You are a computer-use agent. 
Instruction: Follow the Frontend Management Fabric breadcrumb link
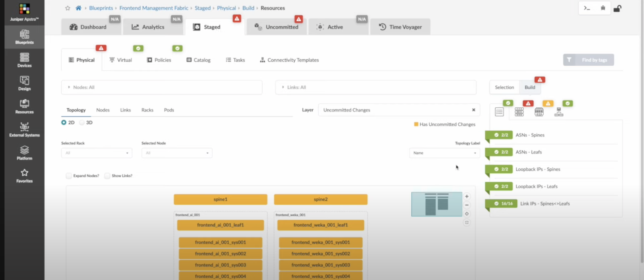pyautogui.click(x=154, y=8)
